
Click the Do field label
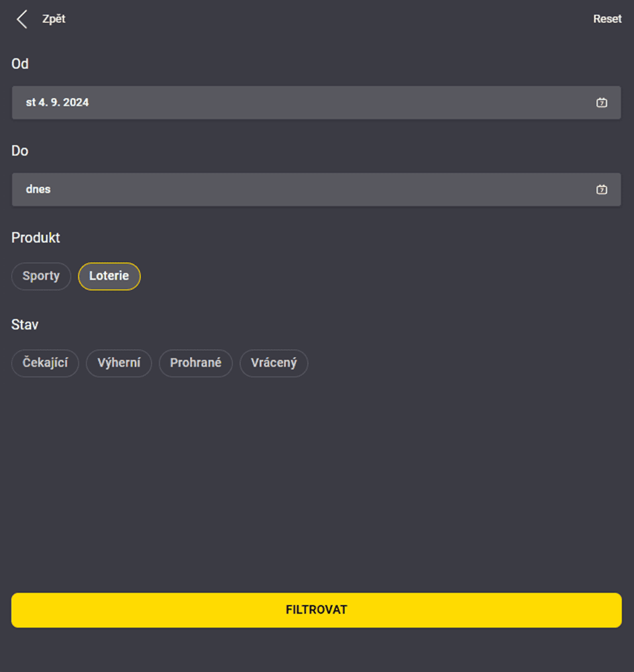click(19, 151)
